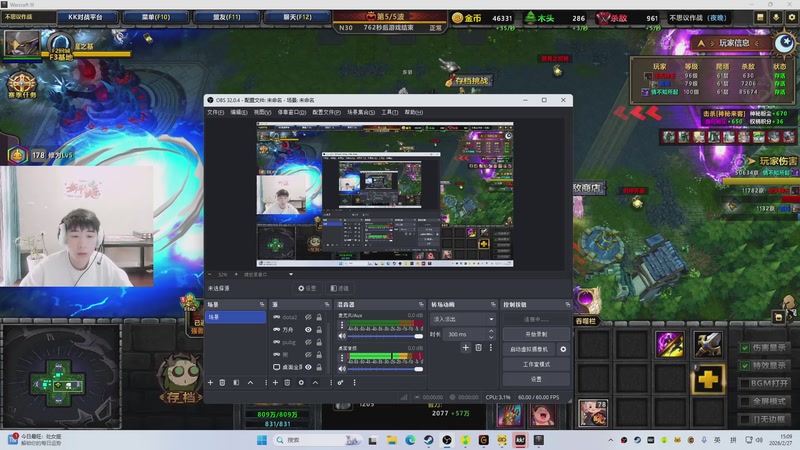
Task: Open the 视图(V) menu in OBS
Action: [x=262, y=112]
